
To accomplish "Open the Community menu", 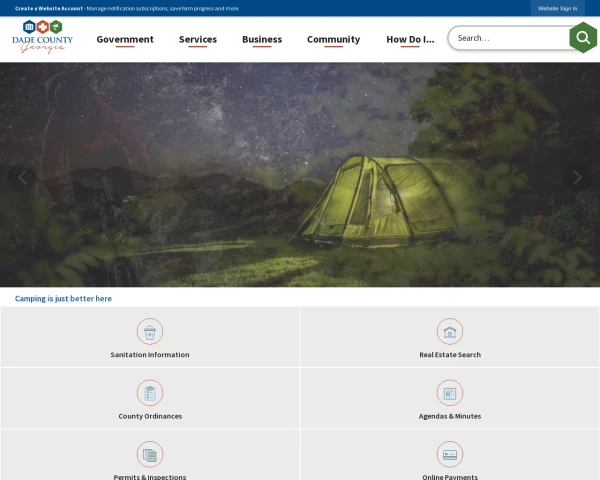I will coord(334,39).
